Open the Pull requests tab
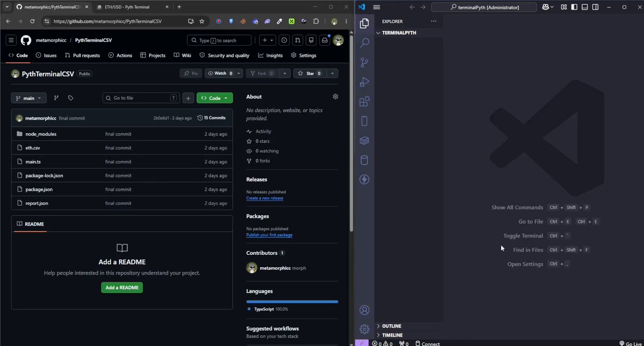This screenshot has height=346, width=644. 82,55
